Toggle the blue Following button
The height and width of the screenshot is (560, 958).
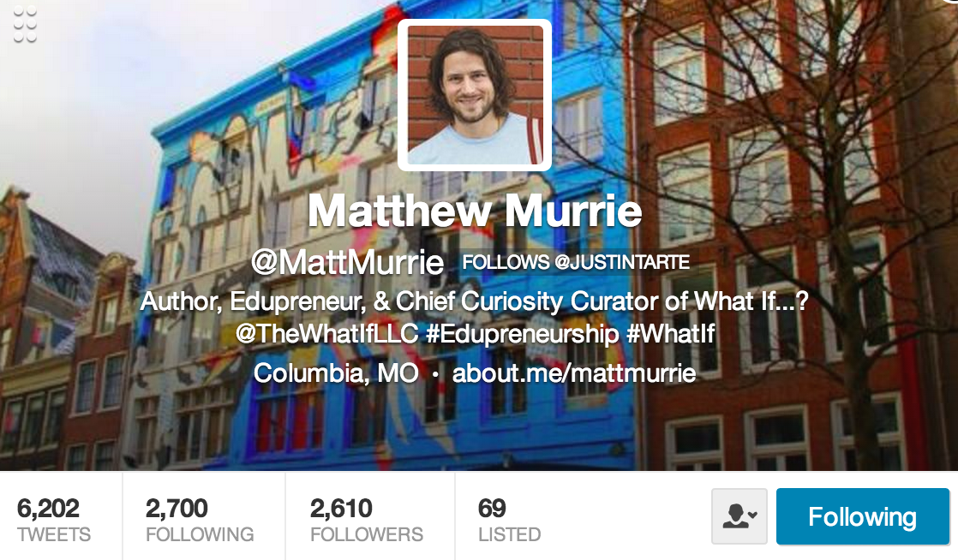pyautogui.click(x=863, y=516)
